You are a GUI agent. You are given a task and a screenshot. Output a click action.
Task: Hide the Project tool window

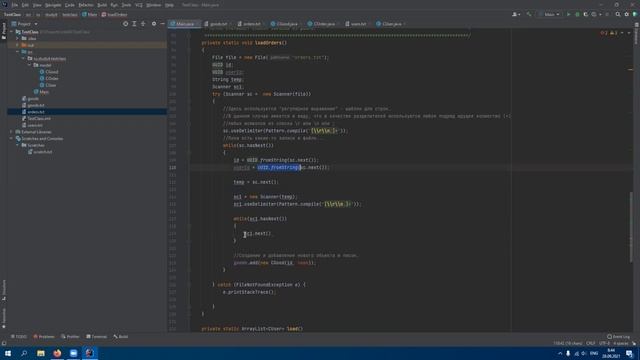(x=162, y=24)
